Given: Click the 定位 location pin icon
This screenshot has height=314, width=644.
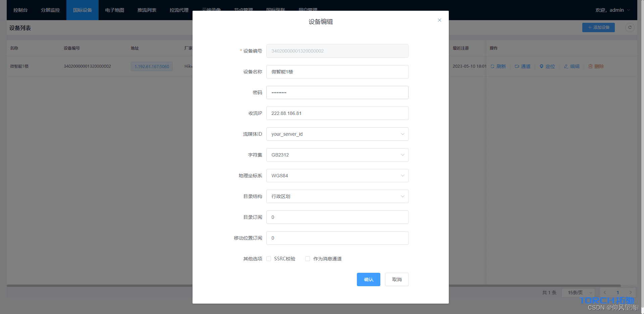Looking at the screenshot, I should click(x=541, y=66).
